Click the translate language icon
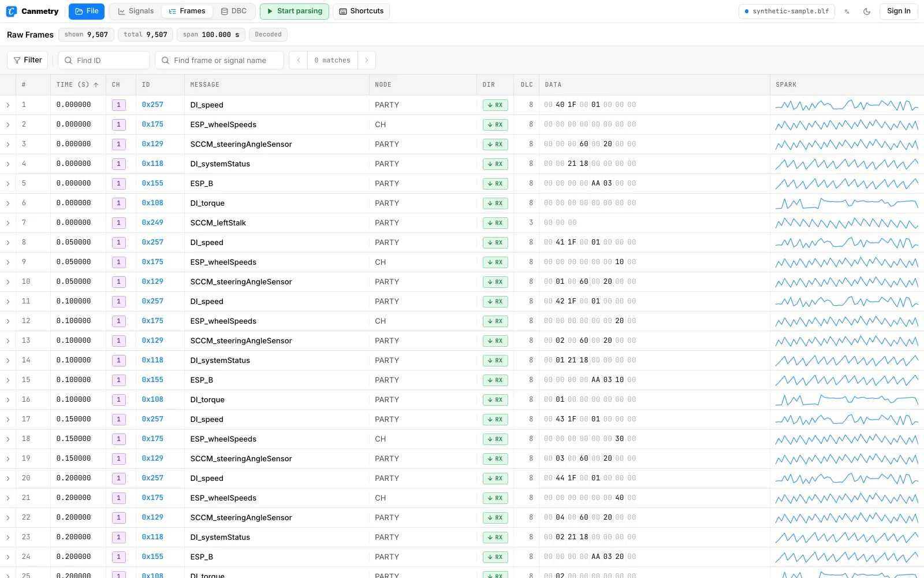The image size is (924, 578). tap(847, 12)
